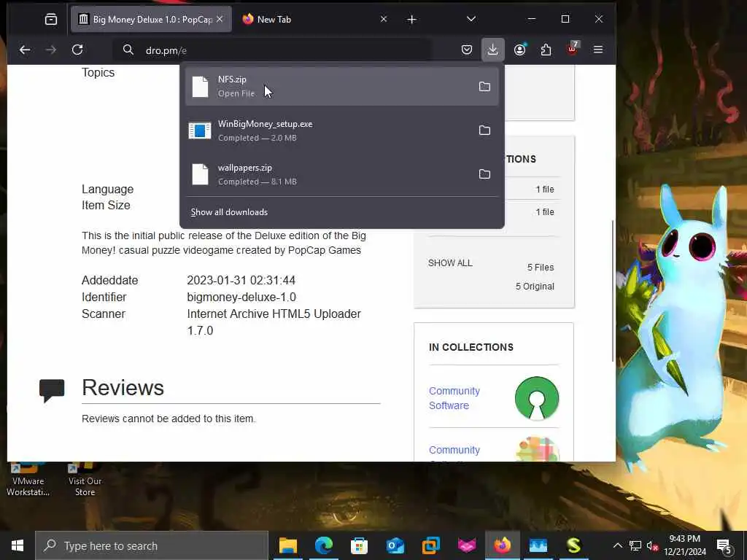Open network status tray icon

(x=635, y=545)
